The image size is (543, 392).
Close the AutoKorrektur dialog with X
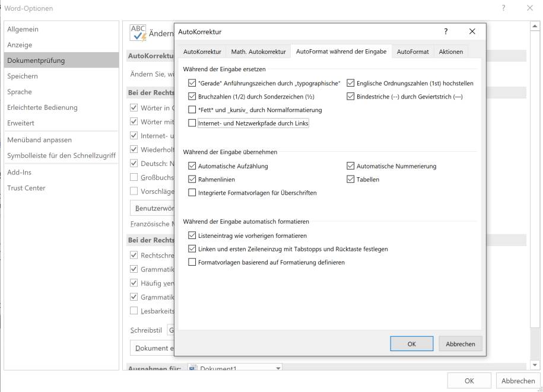click(472, 31)
